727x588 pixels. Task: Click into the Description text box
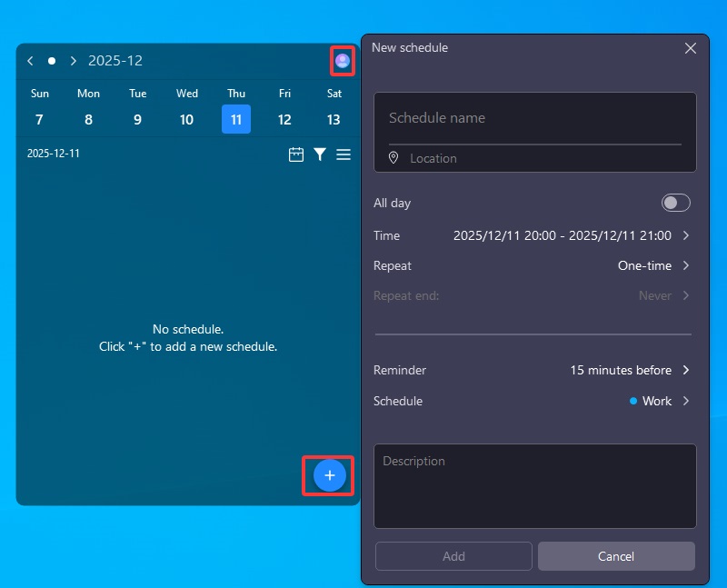[x=534, y=485]
